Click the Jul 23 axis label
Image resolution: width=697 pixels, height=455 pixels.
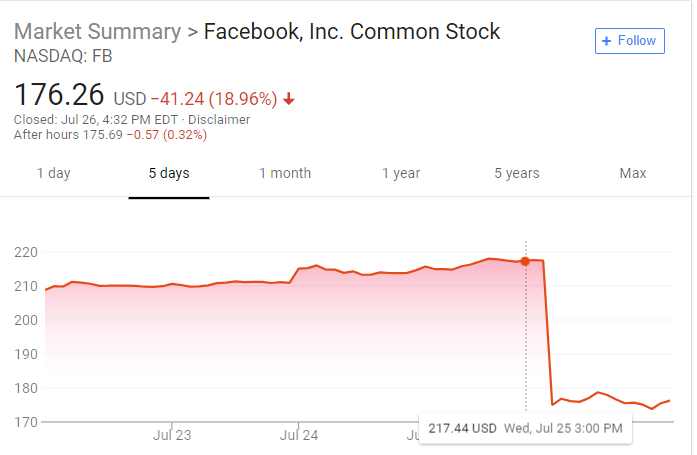(172, 436)
